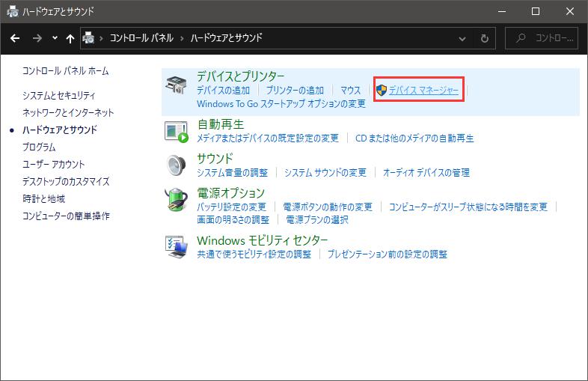The width and height of the screenshot is (588, 381).
Task: Expand chevron after コントロール パネル breadcrumb
Action: [x=182, y=38]
